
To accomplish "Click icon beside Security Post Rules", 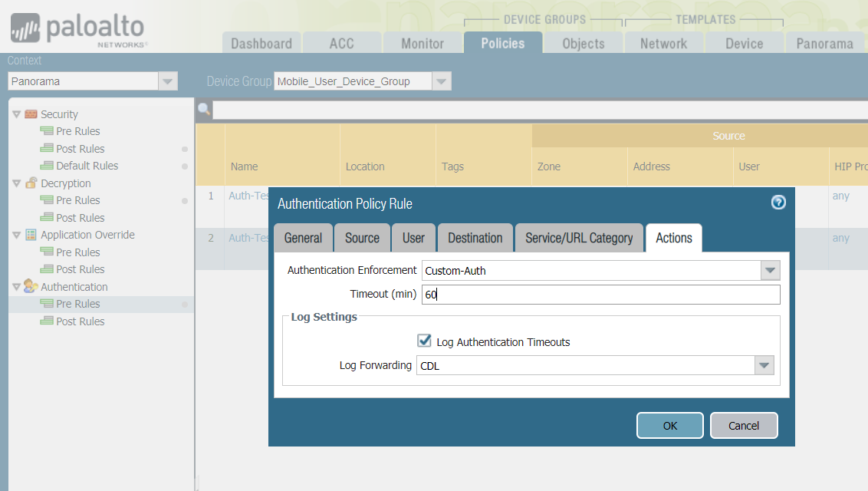I will (47, 148).
